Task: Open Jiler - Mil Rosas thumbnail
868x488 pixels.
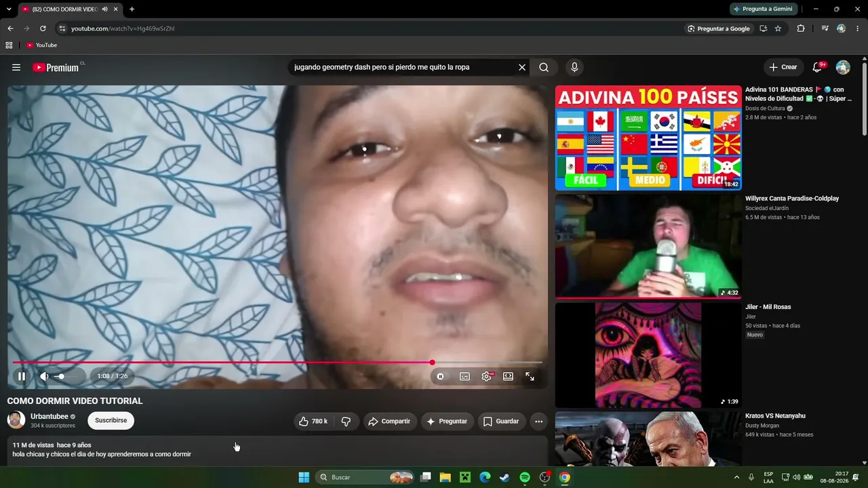Action: (648, 355)
